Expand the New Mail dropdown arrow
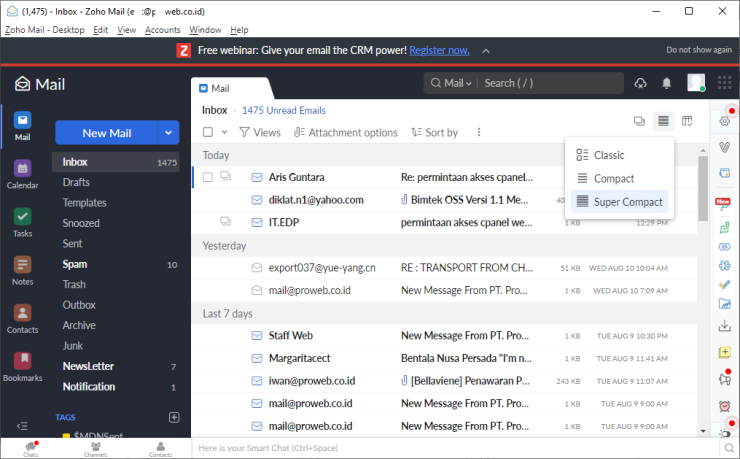 (x=168, y=133)
